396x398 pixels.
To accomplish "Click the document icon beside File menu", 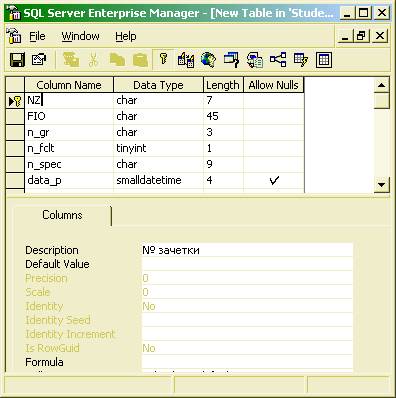I will 13,36.
